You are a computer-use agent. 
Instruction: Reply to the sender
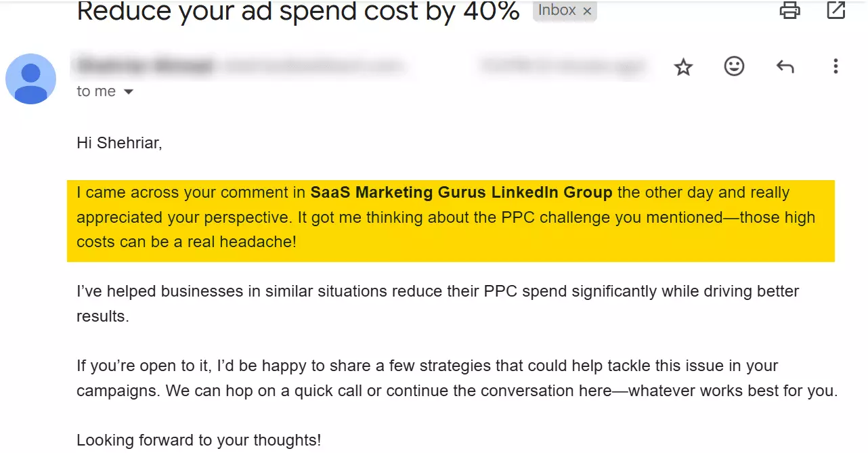coord(785,66)
